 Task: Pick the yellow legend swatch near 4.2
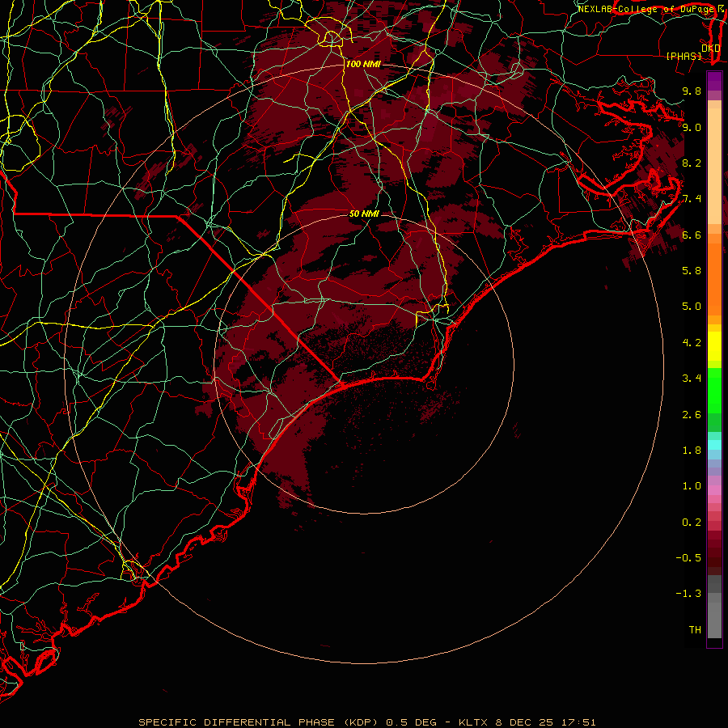pyautogui.click(x=714, y=346)
